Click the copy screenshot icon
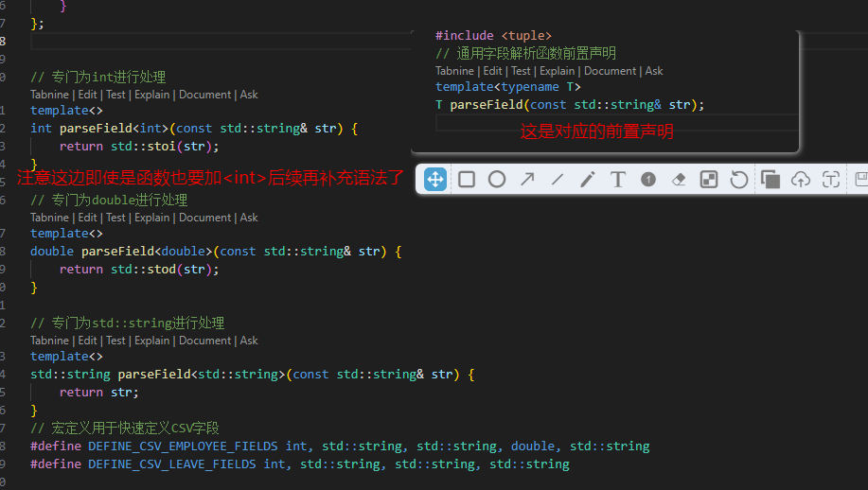Screen dimensions: 868x490 (771, 179)
